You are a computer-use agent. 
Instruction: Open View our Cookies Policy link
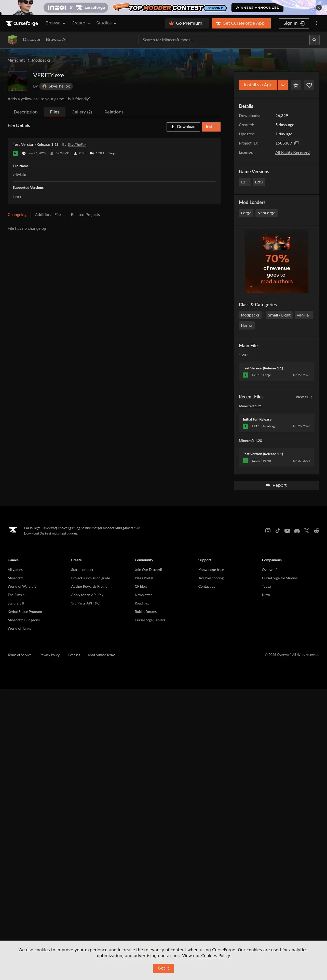click(206, 956)
